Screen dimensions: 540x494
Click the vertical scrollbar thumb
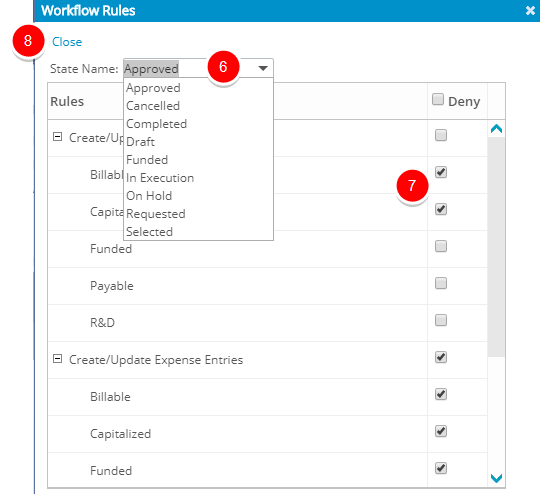tap(496, 247)
